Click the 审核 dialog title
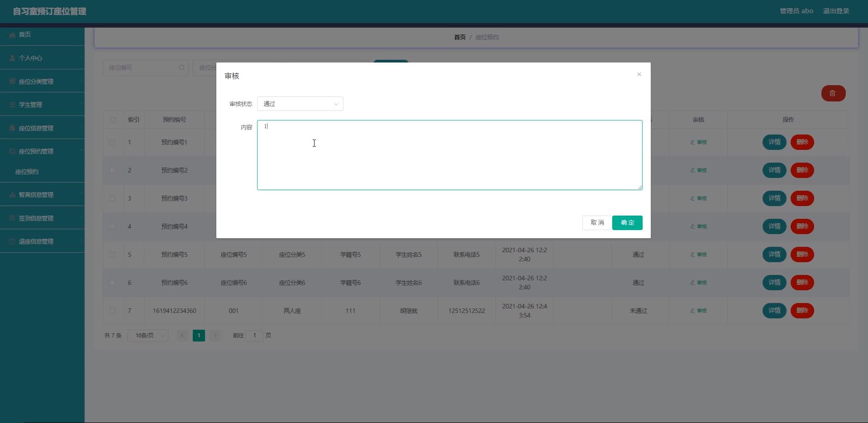The image size is (868, 423). click(232, 76)
